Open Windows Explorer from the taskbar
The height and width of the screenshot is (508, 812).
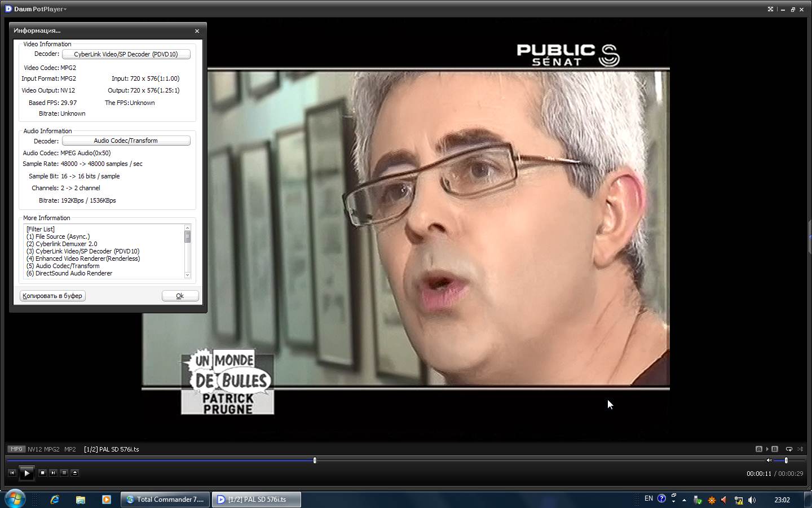(81, 500)
